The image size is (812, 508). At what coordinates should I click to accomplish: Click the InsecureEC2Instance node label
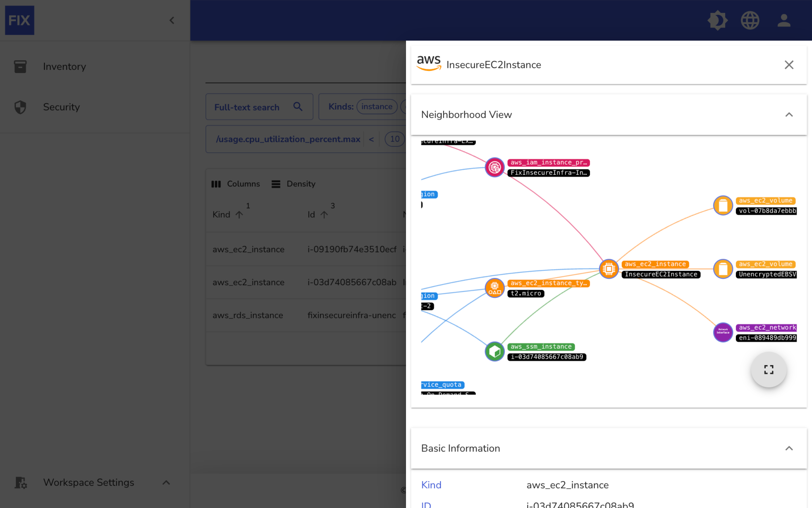pos(661,275)
